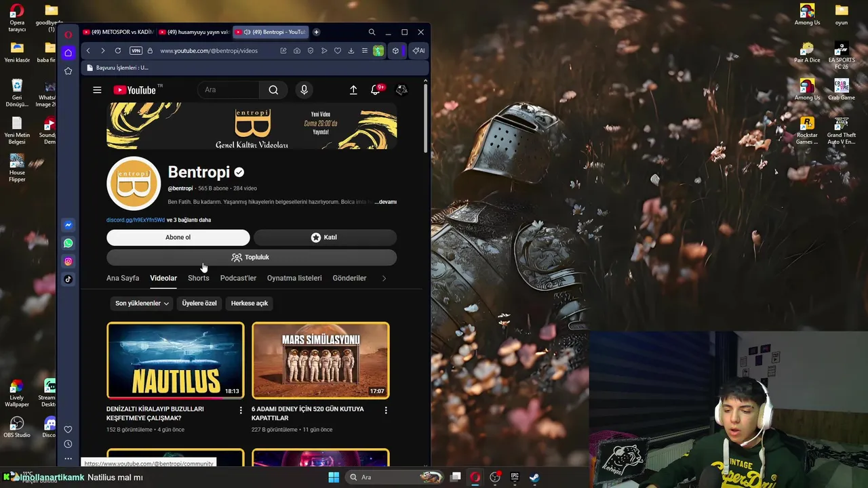Open WhatsApp from the Opera sidebar

(68, 243)
